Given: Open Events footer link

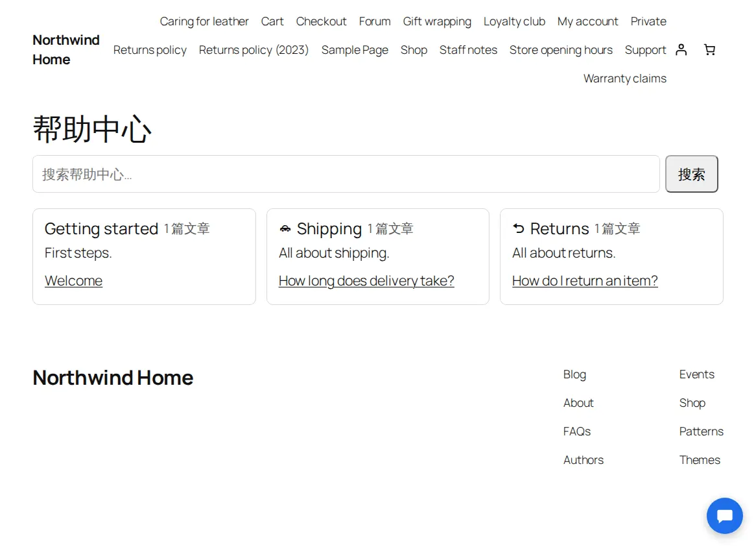Looking at the screenshot, I should tap(697, 375).
